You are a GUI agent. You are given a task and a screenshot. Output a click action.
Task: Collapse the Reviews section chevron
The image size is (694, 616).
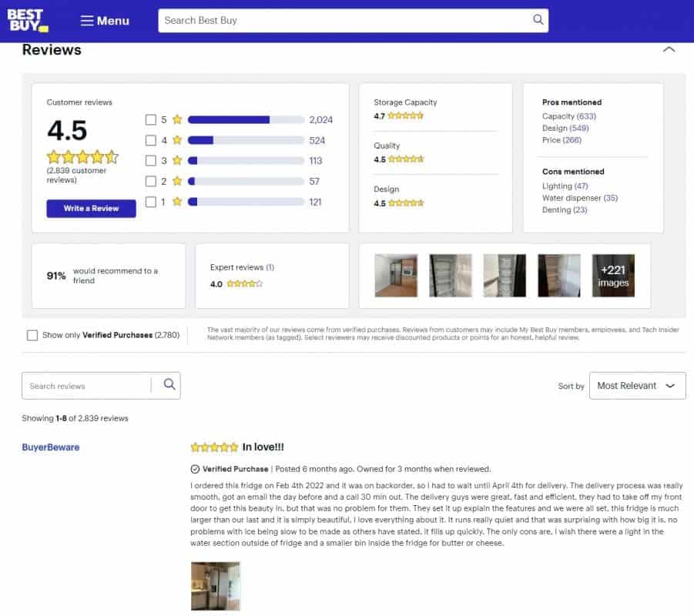669,50
